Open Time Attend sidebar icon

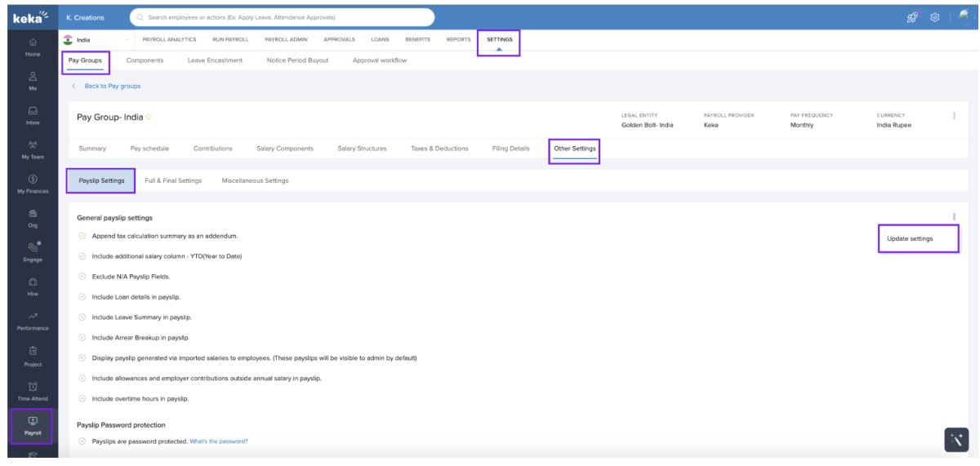click(x=33, y=391)
